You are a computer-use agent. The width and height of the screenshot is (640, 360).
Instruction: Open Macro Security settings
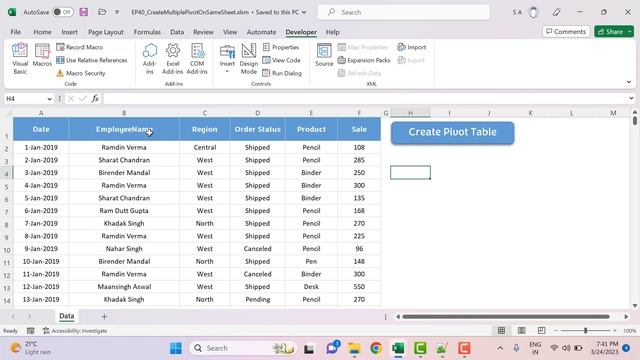81,73
